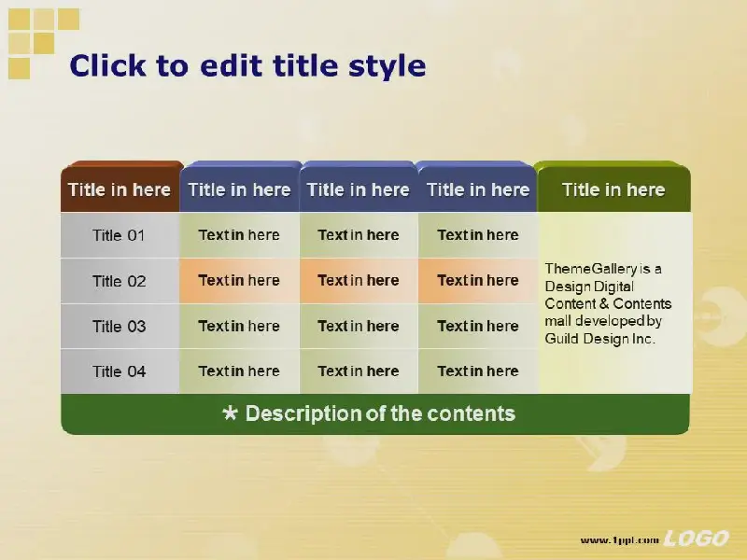
Task: Select last 'Text in here' cell in Title 04 row
Action: coord(478,371)
